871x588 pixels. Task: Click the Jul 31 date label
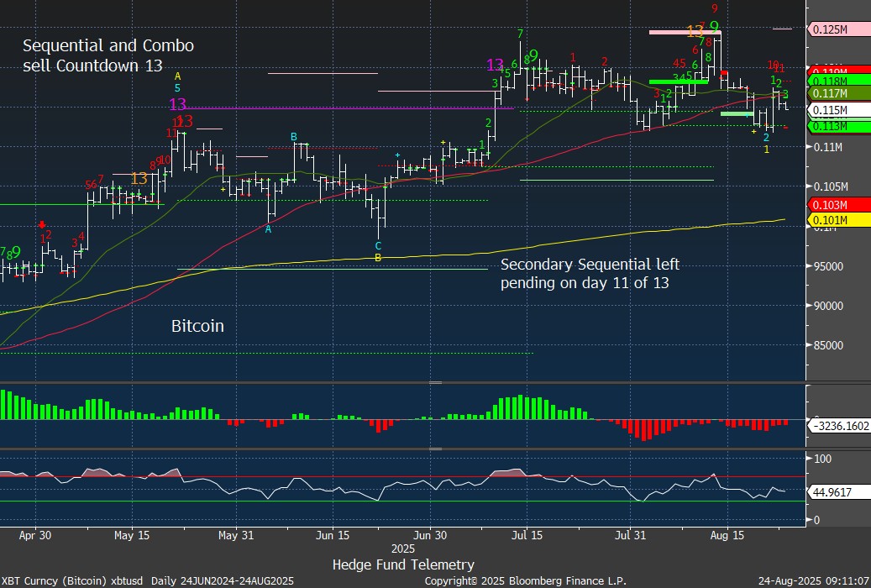coord(631,535)
